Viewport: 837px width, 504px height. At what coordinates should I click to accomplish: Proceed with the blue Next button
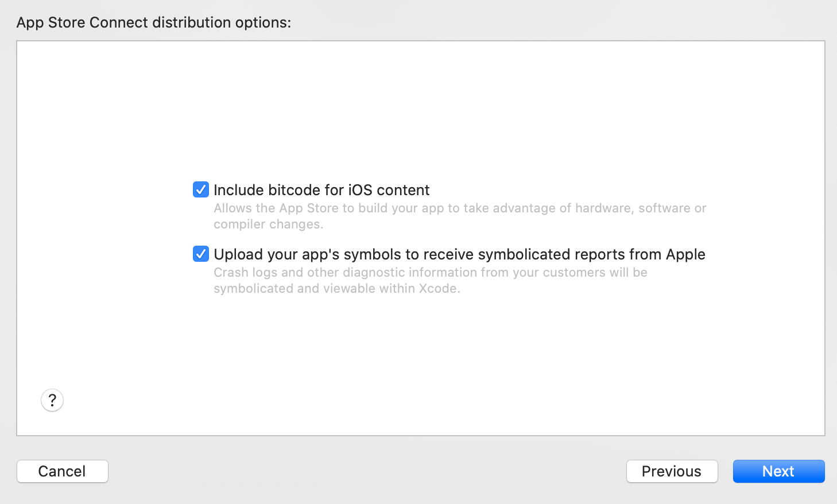pyautogui.click(x=778, y=471)
